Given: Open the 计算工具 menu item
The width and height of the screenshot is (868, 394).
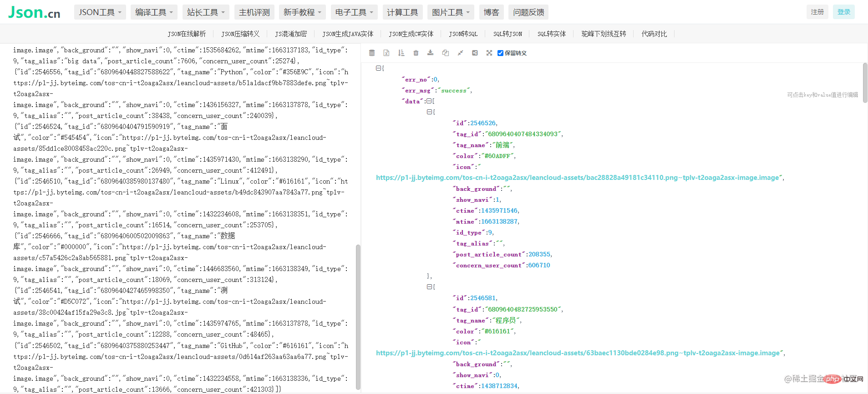Looking at the screenshot, I should coord(402,12).
